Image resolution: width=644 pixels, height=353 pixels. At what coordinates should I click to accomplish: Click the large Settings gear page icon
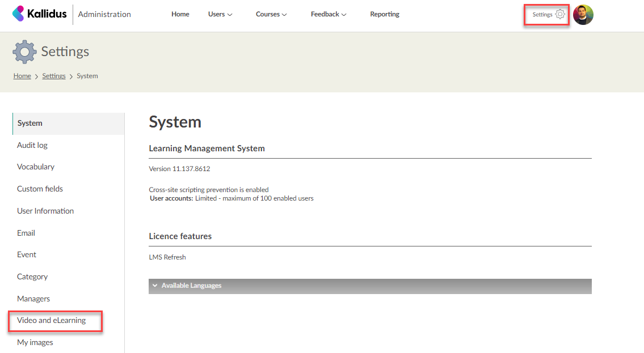coord(24,52)
